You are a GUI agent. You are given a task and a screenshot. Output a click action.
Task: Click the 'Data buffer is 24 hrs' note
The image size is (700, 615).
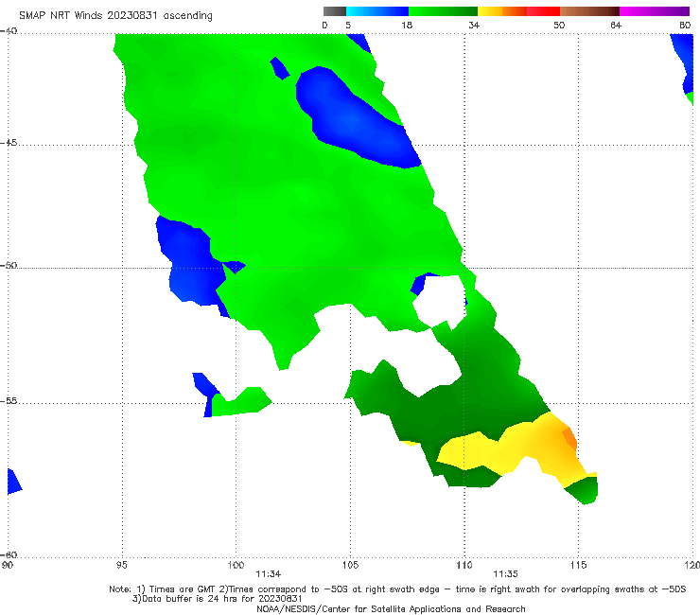click(217, 599)
